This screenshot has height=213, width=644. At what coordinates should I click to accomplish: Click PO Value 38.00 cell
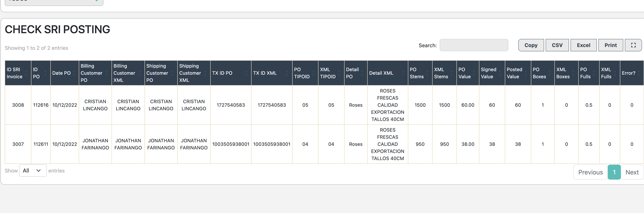click(x=468, y=144)
